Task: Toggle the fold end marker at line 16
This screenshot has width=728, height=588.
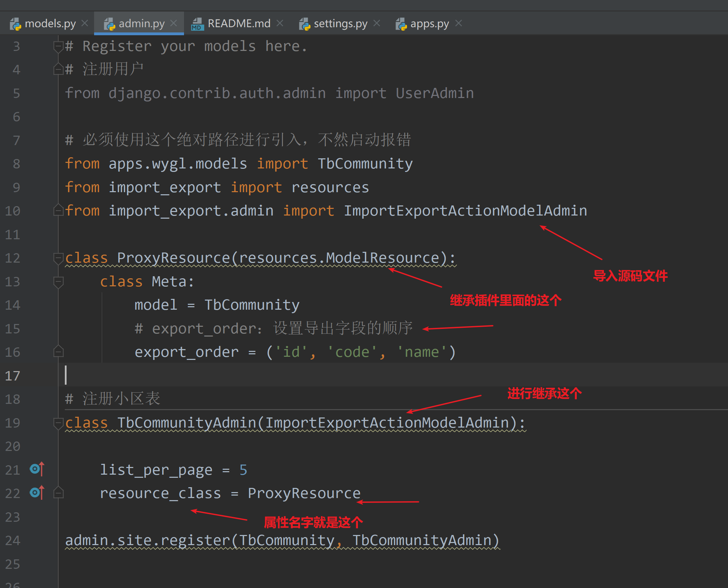Action: (58, 351)
